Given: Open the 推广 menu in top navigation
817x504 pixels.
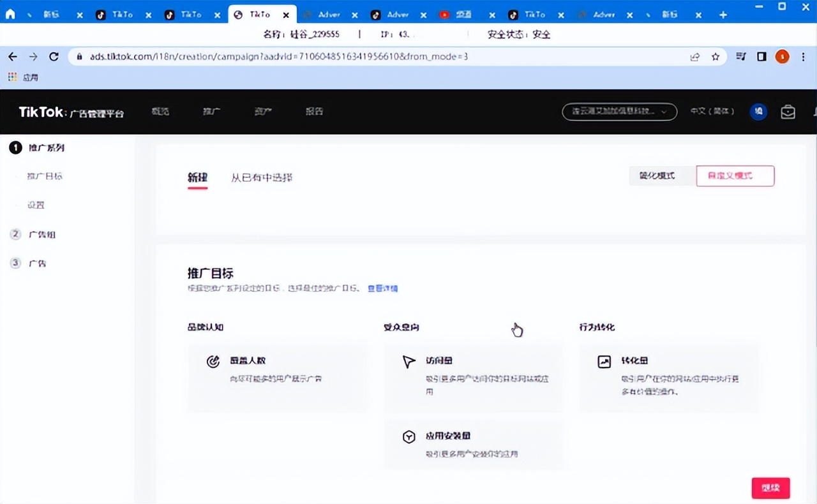Looking at the screenshot, I should 211,112.
